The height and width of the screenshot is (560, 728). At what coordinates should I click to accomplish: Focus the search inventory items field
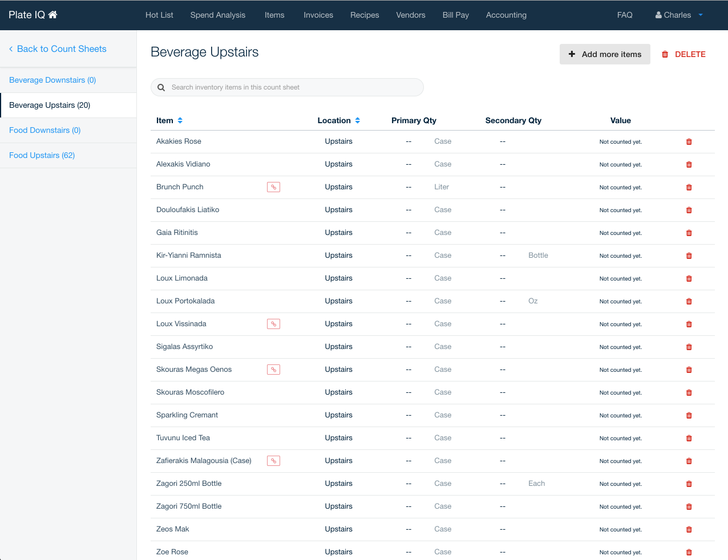click(287, 87)
